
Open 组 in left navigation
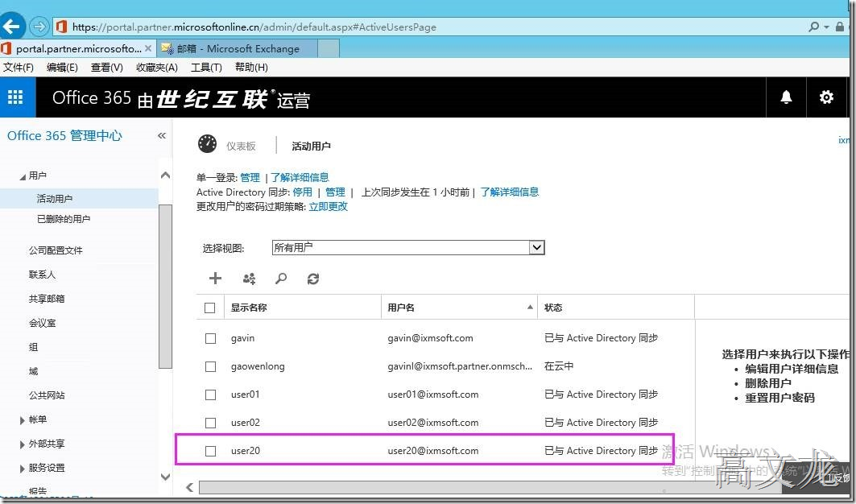(x=33, y=347)
